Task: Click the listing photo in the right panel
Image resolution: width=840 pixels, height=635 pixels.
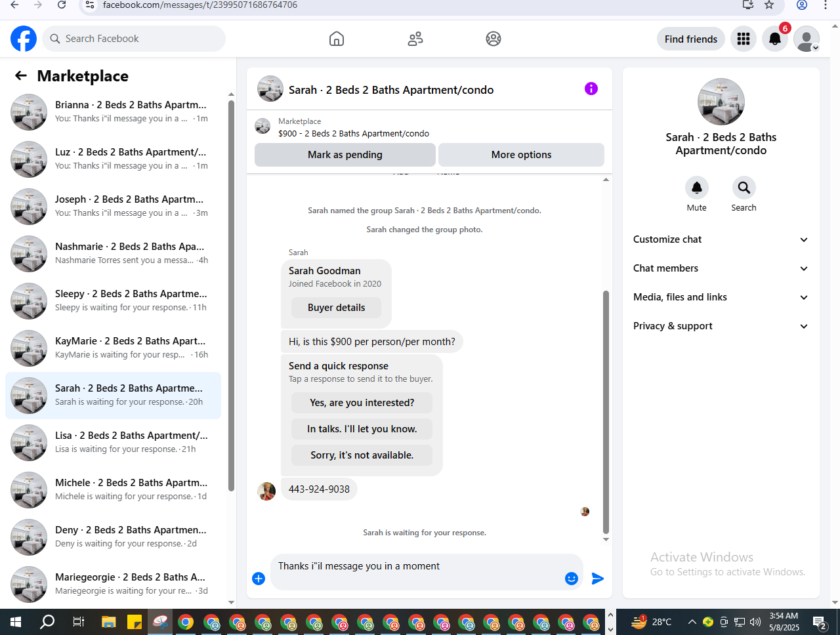Action: [x=721, y=102]
